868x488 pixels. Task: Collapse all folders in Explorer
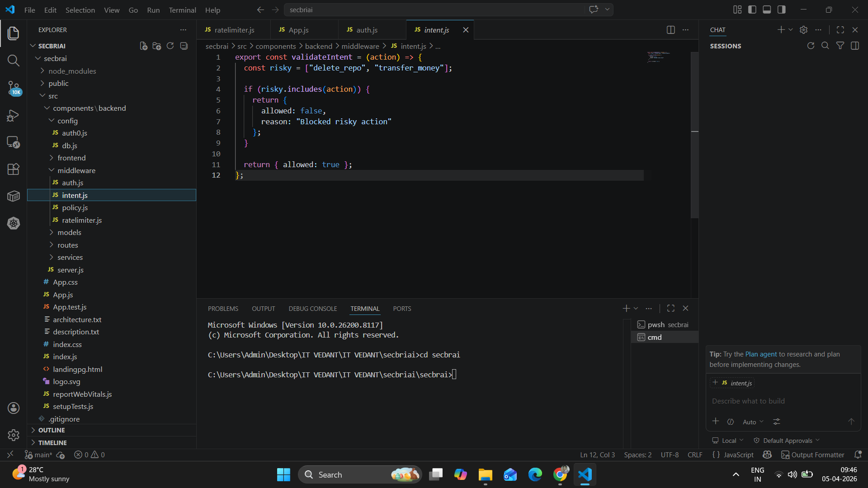(184, 46)
